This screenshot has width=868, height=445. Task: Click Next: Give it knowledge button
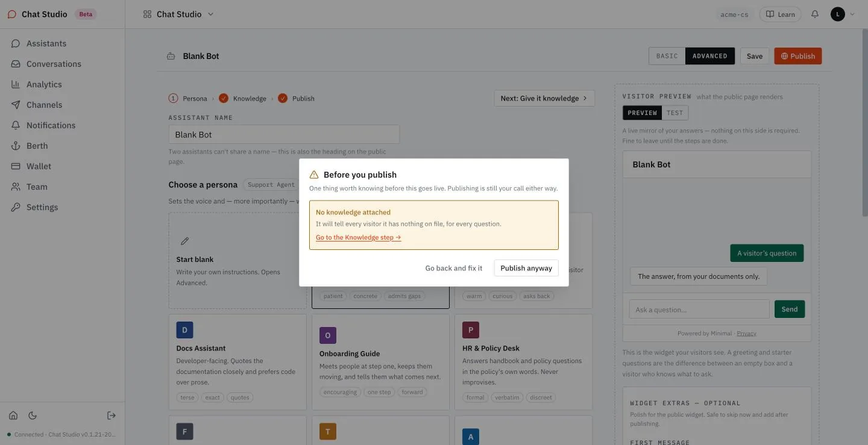544,98
